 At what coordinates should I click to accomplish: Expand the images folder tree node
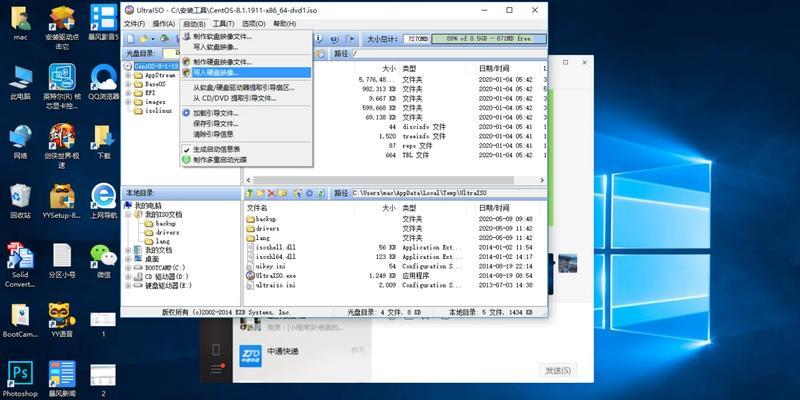tap(128, 102)
